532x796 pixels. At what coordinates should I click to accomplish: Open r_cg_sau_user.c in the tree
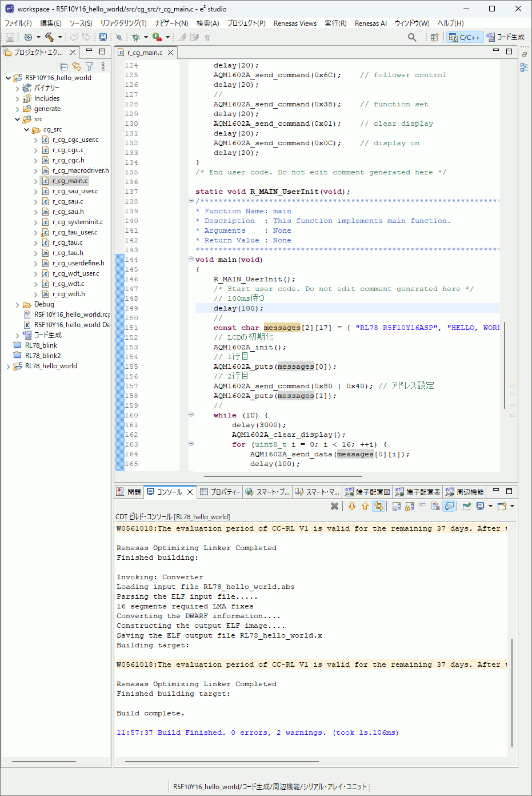click(x=75, y=192)
